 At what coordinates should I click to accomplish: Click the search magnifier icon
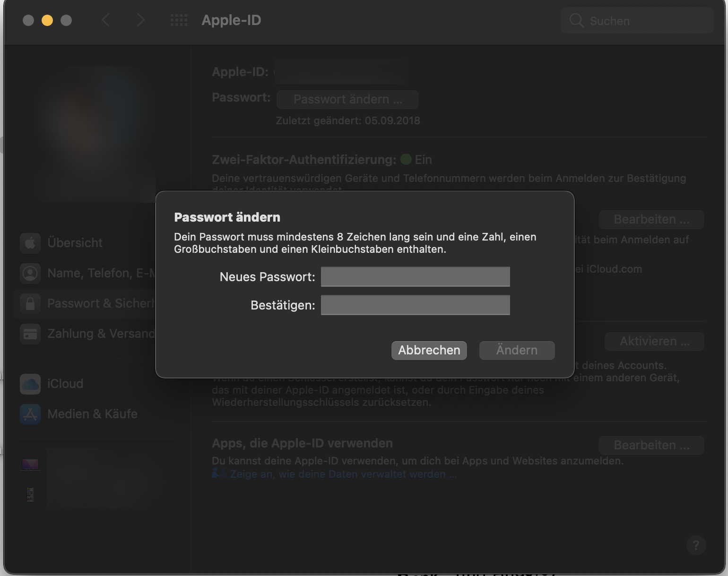click(576, 20)
